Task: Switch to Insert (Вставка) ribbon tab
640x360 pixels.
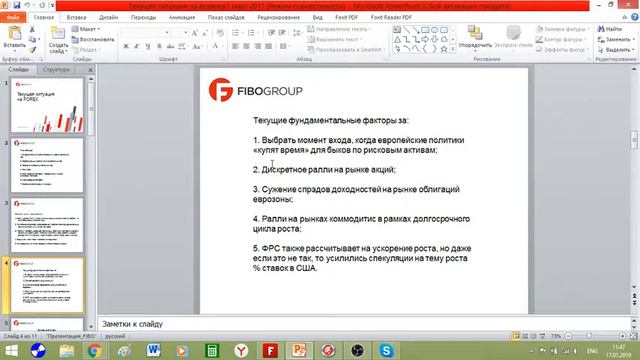Action: pos(76,17)
